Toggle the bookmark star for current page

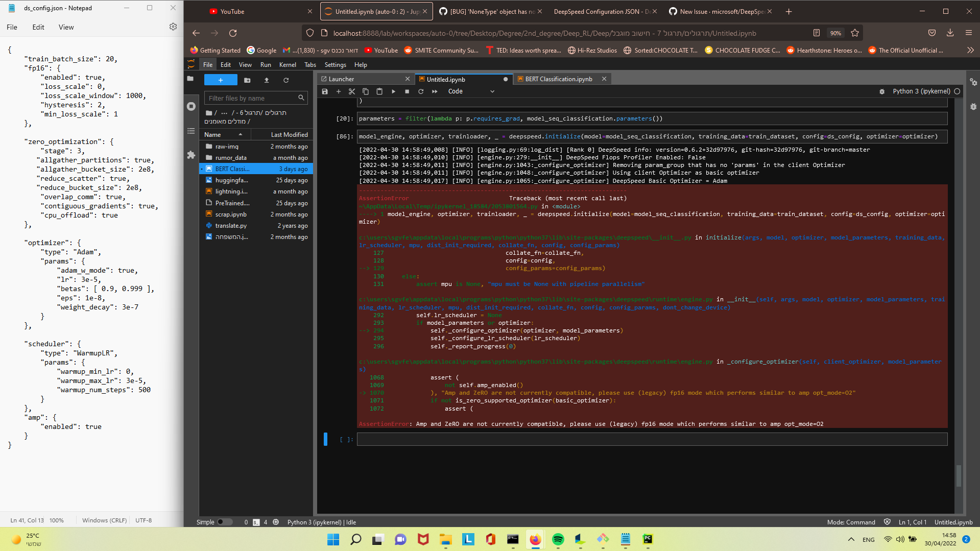pos(855,33)
